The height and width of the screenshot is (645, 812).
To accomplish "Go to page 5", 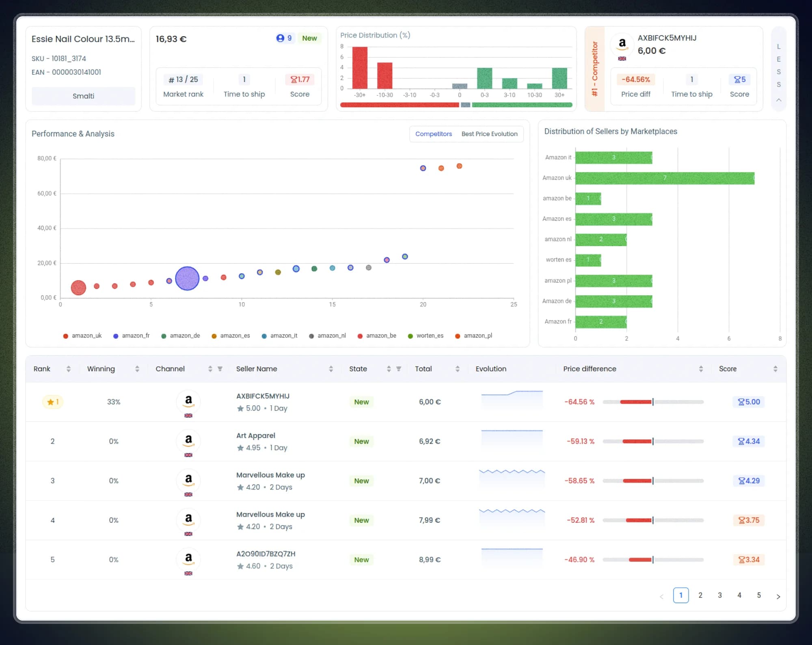I will 759,595.
